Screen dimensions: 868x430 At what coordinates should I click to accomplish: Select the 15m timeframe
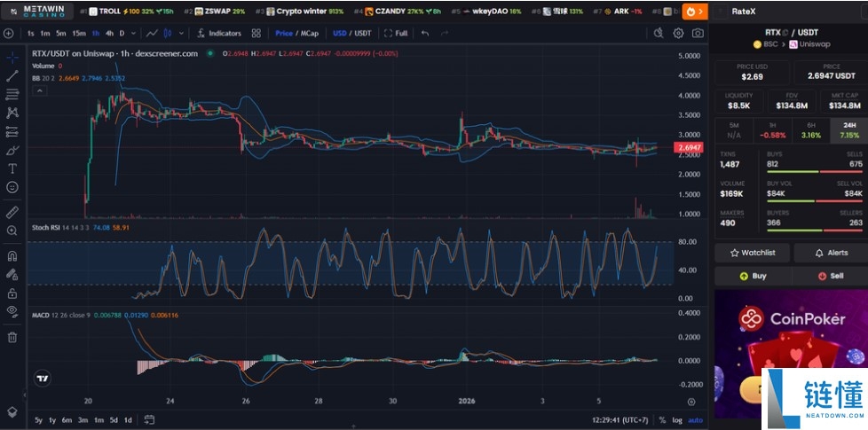tap(79, 33)
